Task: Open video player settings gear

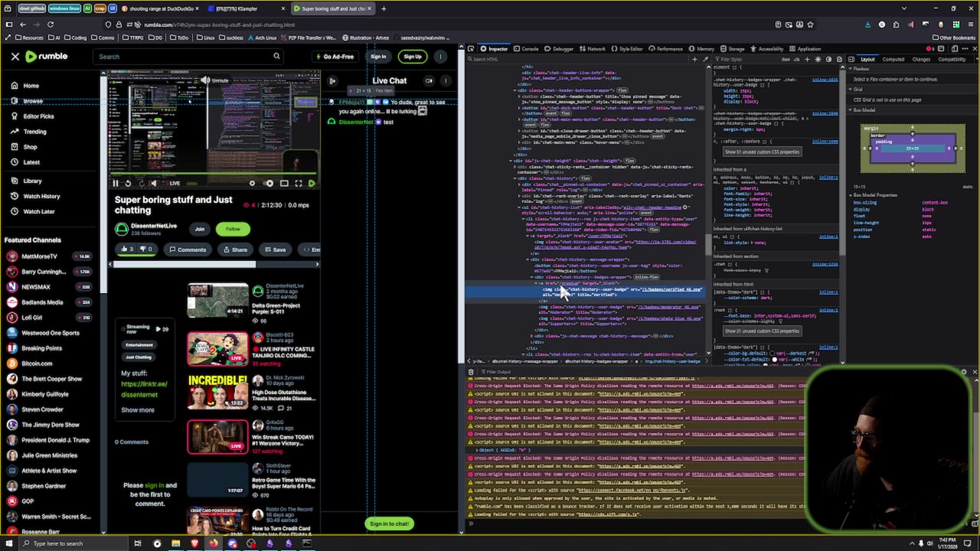Action: pyautogui.click(x=252, y=183)
